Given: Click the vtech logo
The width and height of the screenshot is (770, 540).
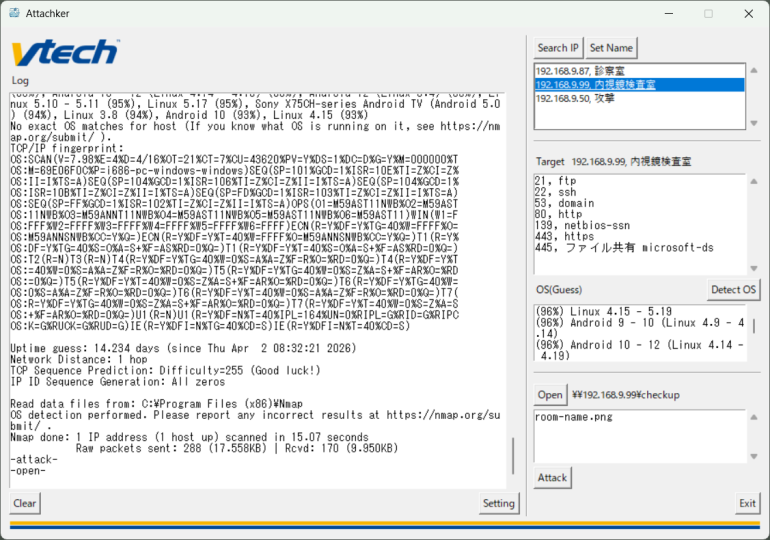Looking at the screenshot, I should click(x=64, y=52).
